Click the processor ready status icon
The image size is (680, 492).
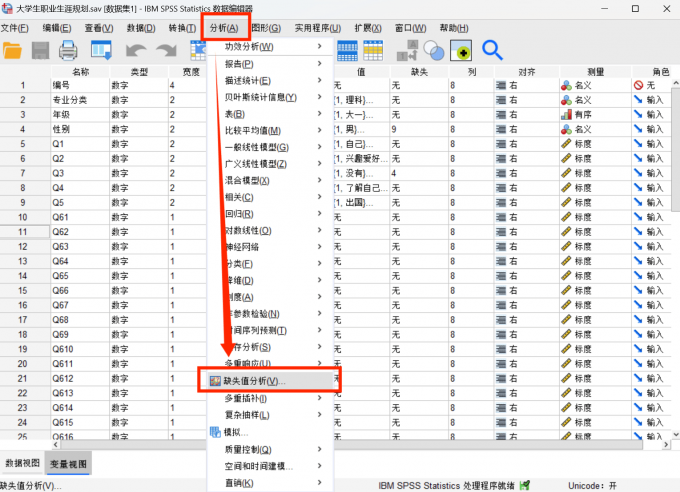coord(525,485)
